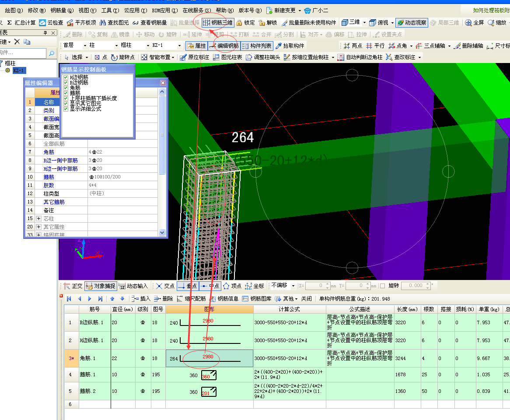This screenshot has height=420, width=510.
Task: Click 平行 parallel axis tool
Action: click(375, 45)
